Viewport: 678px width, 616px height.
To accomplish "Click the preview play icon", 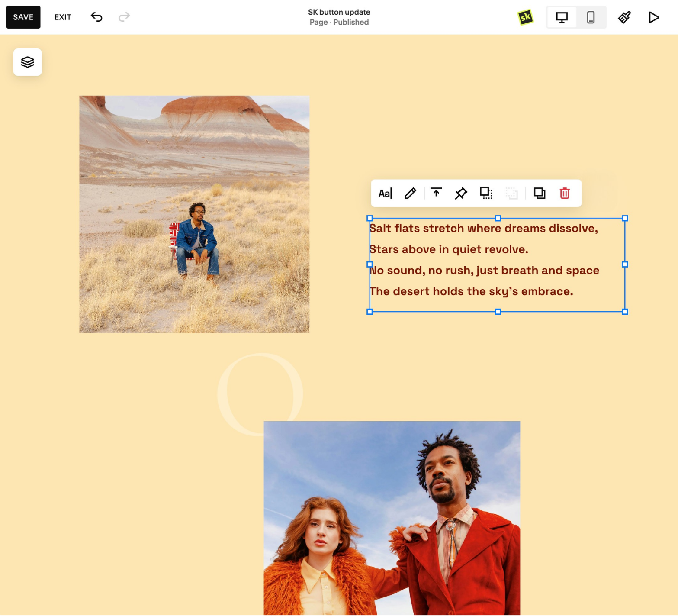I will pyautogui.click(x=654, y=17).
